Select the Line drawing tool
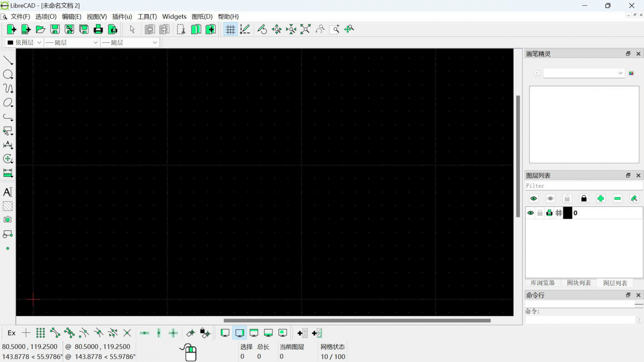644x362 pixels. 8,60
